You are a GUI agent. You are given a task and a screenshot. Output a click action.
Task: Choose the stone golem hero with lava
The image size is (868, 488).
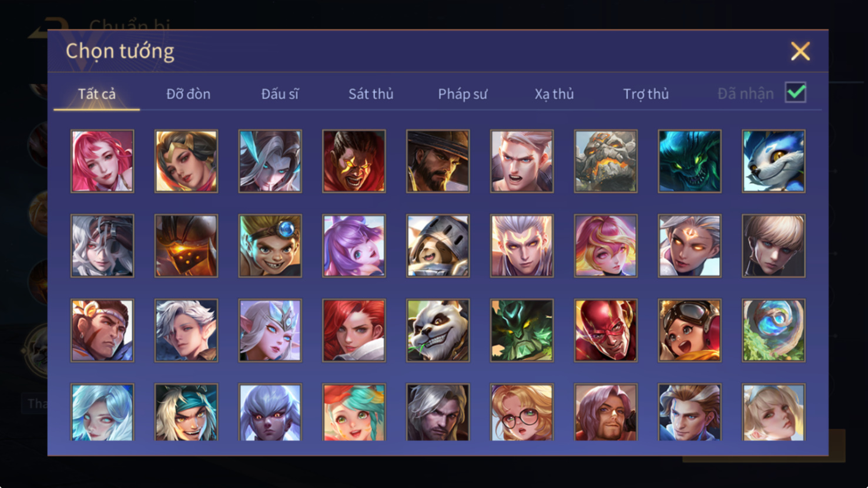point(606,161)
